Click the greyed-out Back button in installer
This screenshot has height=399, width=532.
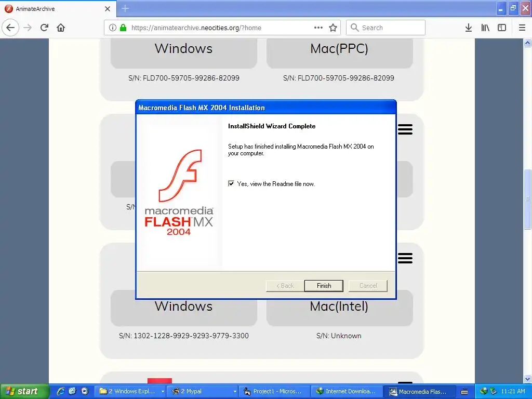pyautogui.click(x=285, y=286)
